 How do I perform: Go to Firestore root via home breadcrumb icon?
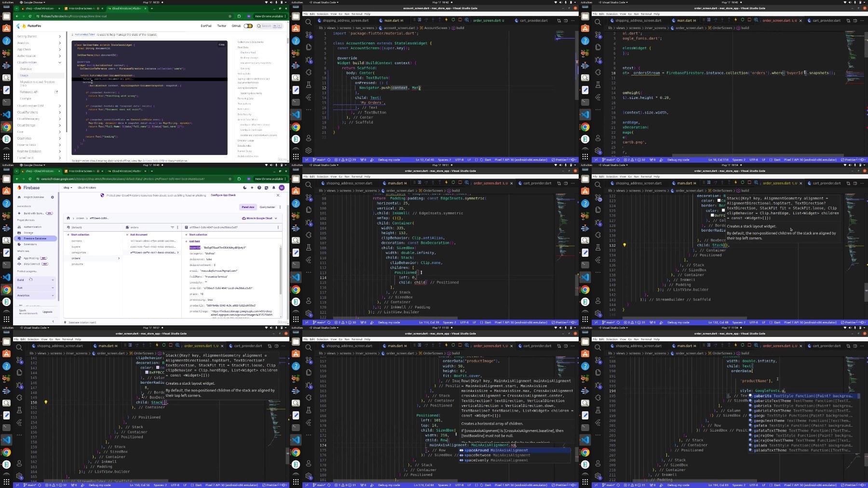(x=68, y=218)
